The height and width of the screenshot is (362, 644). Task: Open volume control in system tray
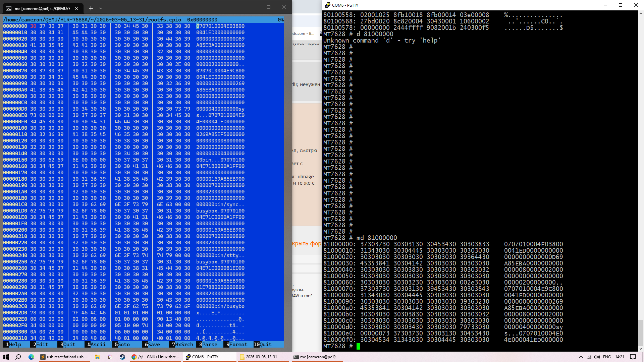[597, 357]
